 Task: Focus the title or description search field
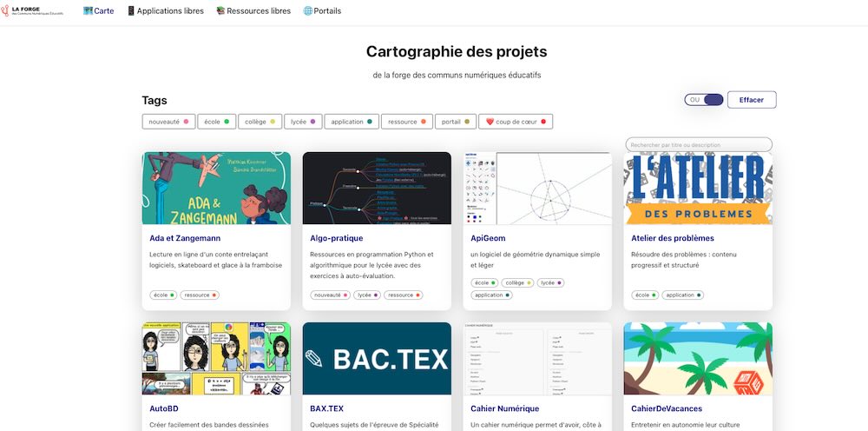click(699, 144)
